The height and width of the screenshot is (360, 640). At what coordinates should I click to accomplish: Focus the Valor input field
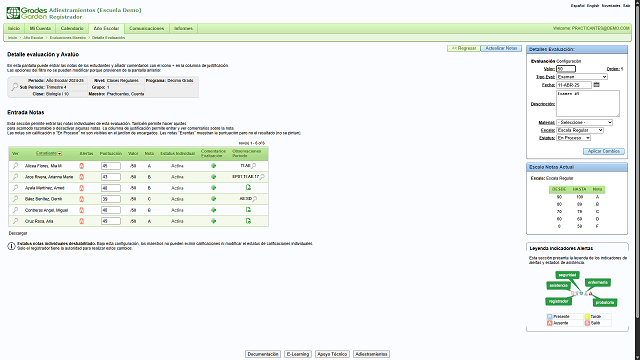[x=566, y=69]
